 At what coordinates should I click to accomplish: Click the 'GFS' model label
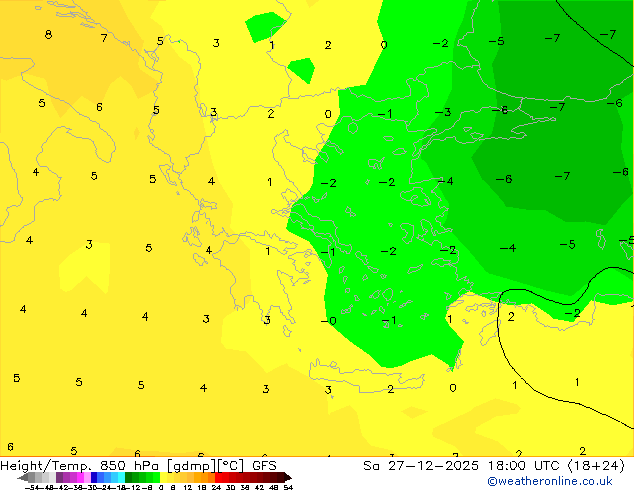pos(264,466)
